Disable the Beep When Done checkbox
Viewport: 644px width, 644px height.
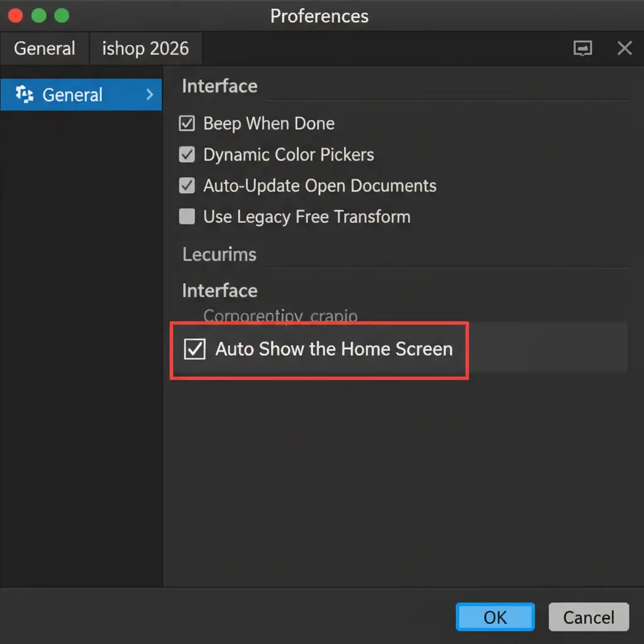(187, 123)
